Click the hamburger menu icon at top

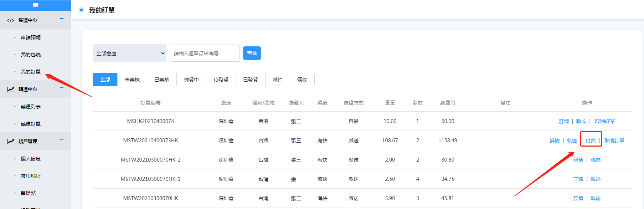pos(36,5)
